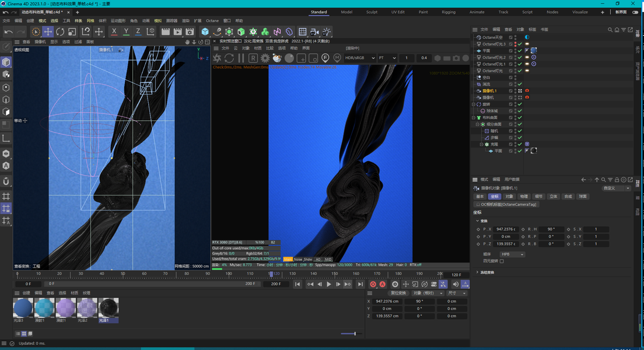Image resolution: width=644 pixels, height=350 pixels.
Task: Toggle enable checkmark for 球体域 object
Action: tap(520, 111)
